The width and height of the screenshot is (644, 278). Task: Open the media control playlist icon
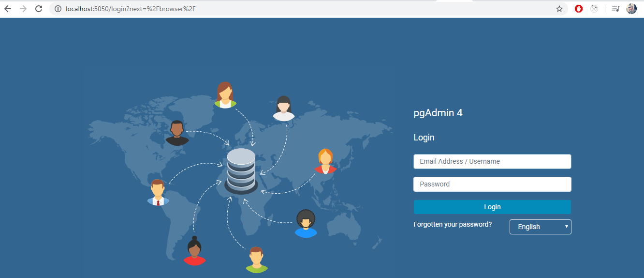click(x=615, y=9)
